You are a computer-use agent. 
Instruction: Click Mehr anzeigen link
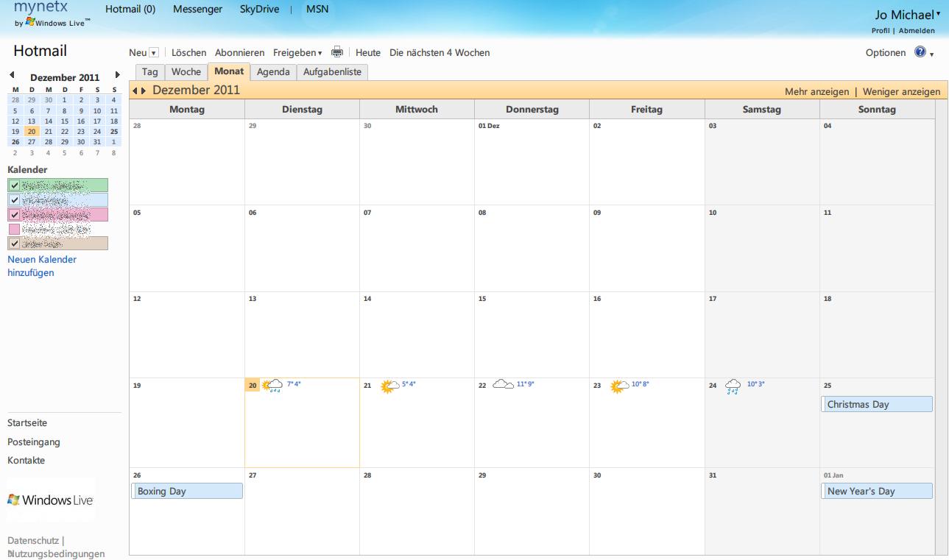pyautogui.click(x=816, y=92)
